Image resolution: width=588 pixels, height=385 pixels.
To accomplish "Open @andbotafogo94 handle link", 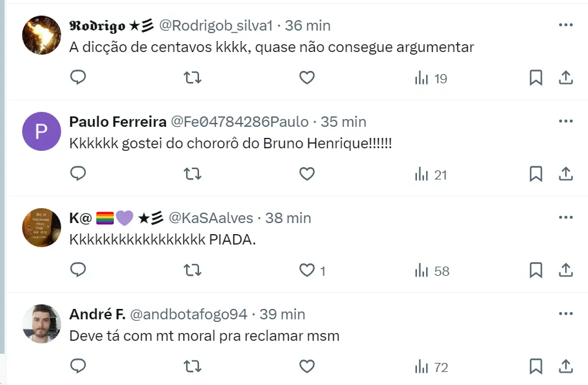I will [189, 314].
